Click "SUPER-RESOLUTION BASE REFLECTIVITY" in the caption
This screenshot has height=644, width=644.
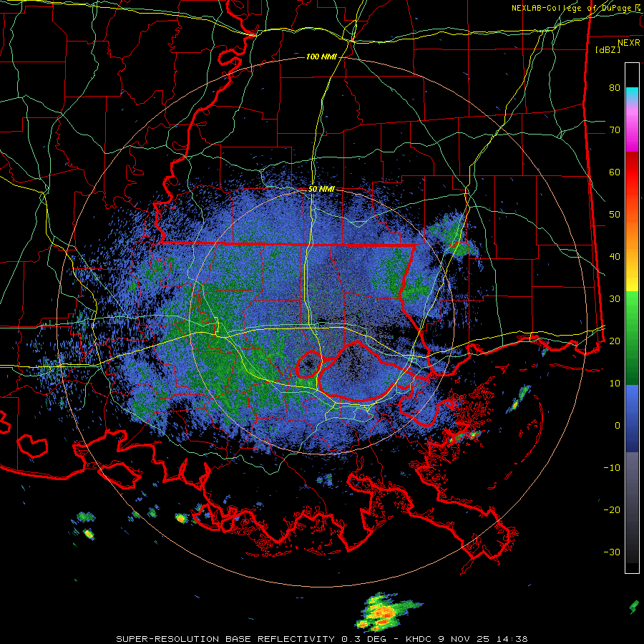[225, 639]
